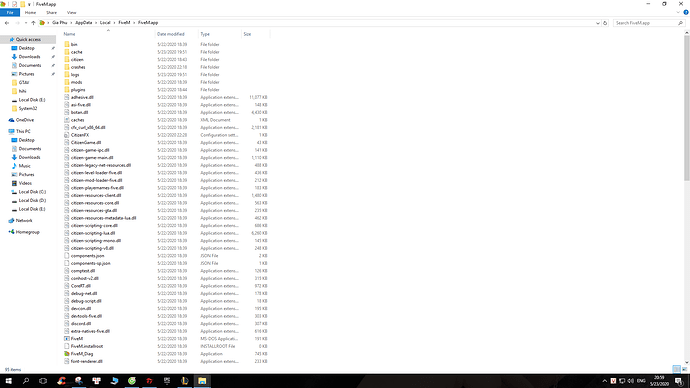
Task: Select Quick access in navigation pane
Action: [28, 40]
